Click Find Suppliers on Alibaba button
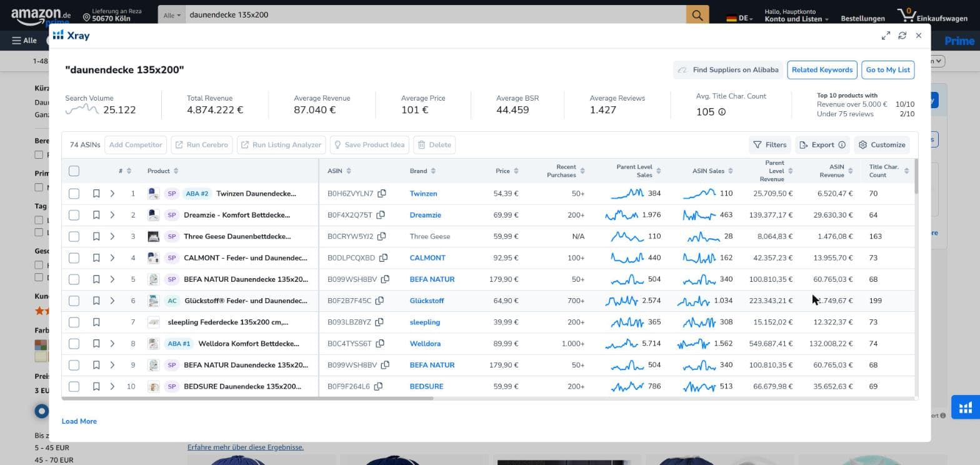The image size is (980, 465). point(728,70)
